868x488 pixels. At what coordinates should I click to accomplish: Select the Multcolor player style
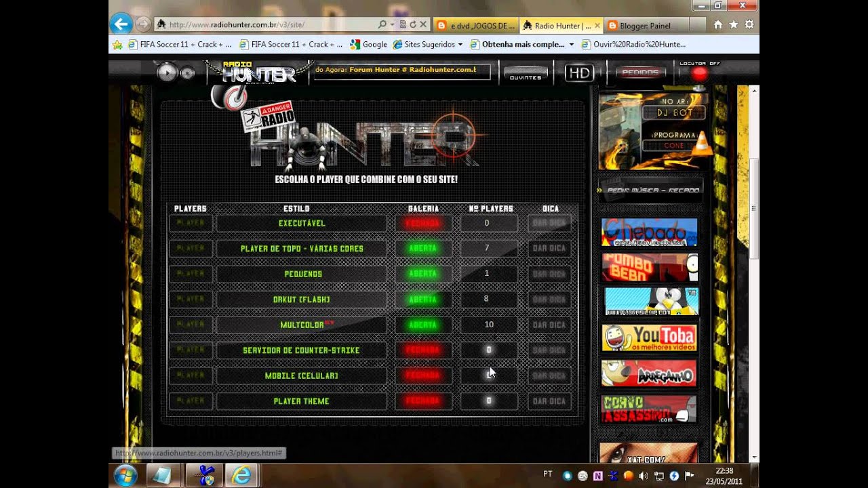(302, 325)
